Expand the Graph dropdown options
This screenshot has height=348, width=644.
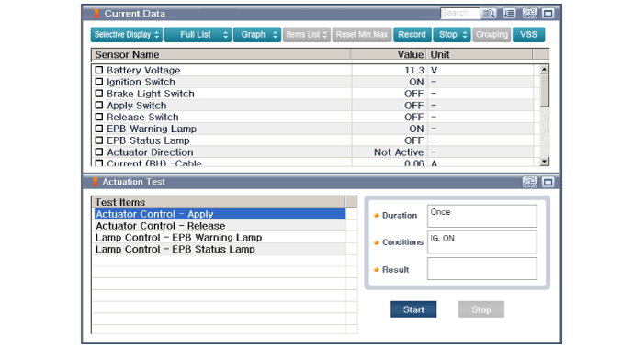[257, 35]
